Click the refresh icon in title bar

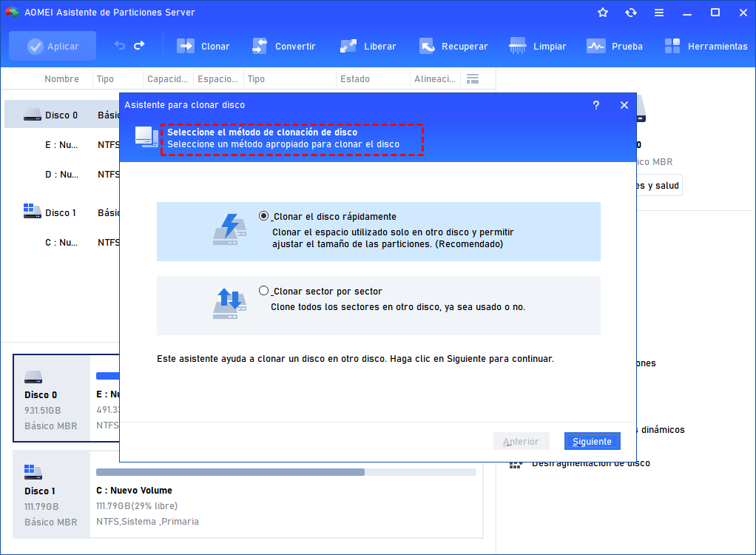coord(631,13)
